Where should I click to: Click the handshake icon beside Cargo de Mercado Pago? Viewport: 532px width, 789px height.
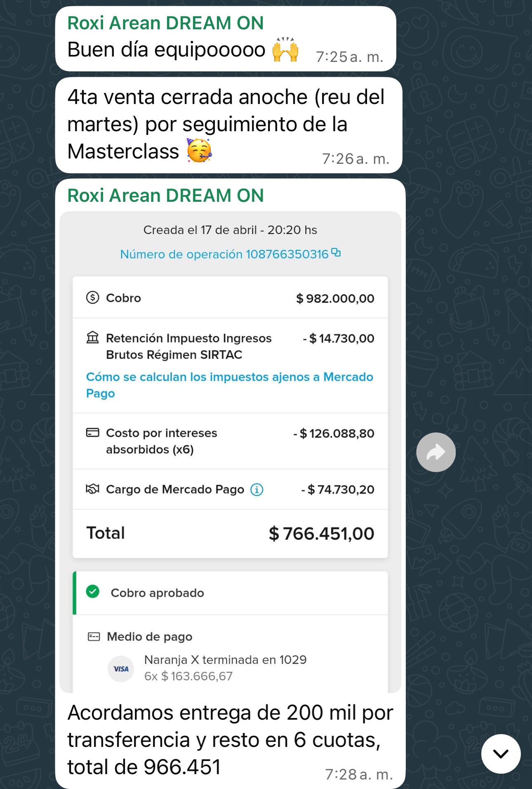pos(94,489)
